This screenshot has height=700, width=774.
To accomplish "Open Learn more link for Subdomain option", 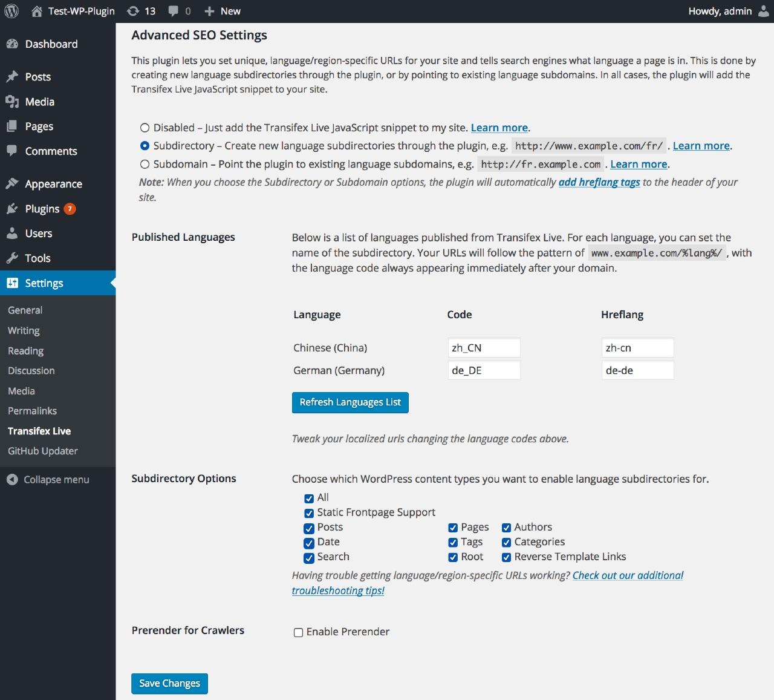I will click(x=639, y=164).
